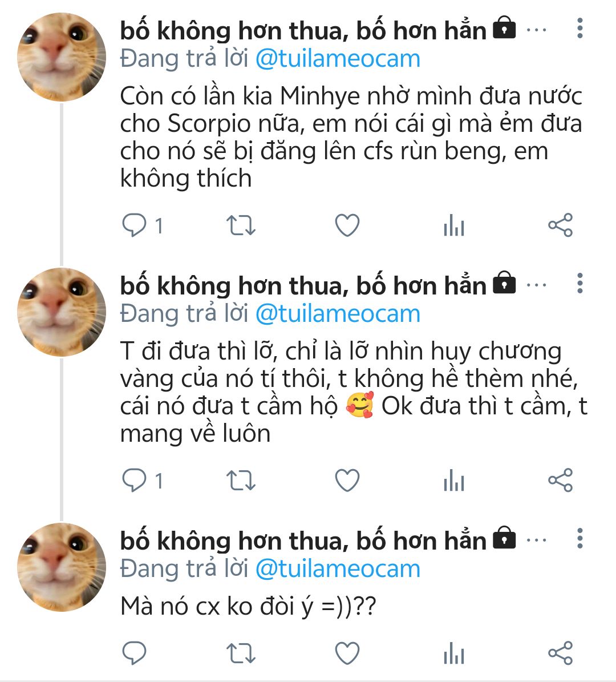Open cat profile picture on second tweet
Image resolution: width=616 pixels, height=682 pixels.
(x=62, y=312)
